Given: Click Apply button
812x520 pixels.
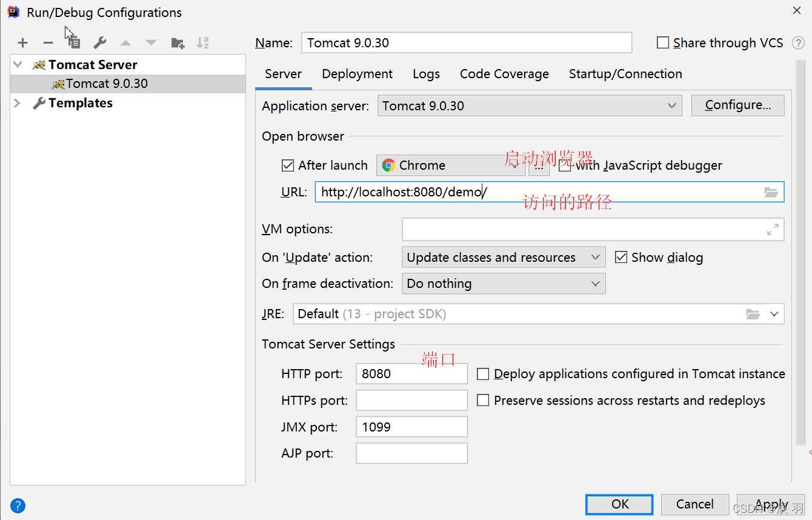Looking at the screenshot, I should [x=771, y=504].
